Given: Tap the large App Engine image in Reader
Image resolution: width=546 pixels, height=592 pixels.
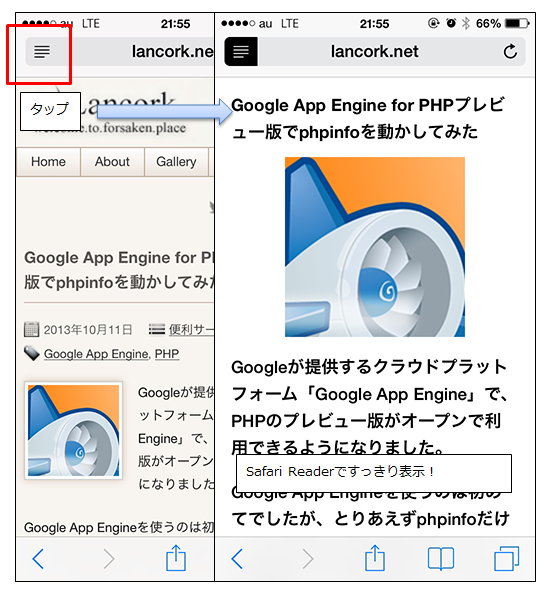Looking at the screenshot, I should tap(375, 247).
